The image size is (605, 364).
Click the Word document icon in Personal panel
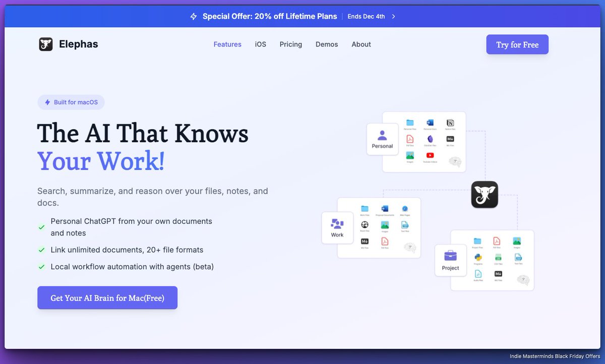point(430,123)
